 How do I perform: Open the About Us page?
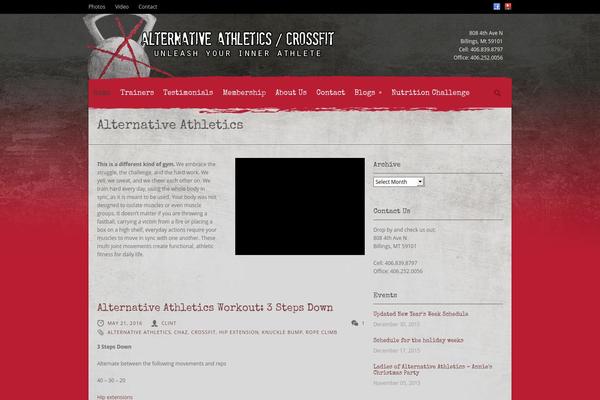coord(291,93)
